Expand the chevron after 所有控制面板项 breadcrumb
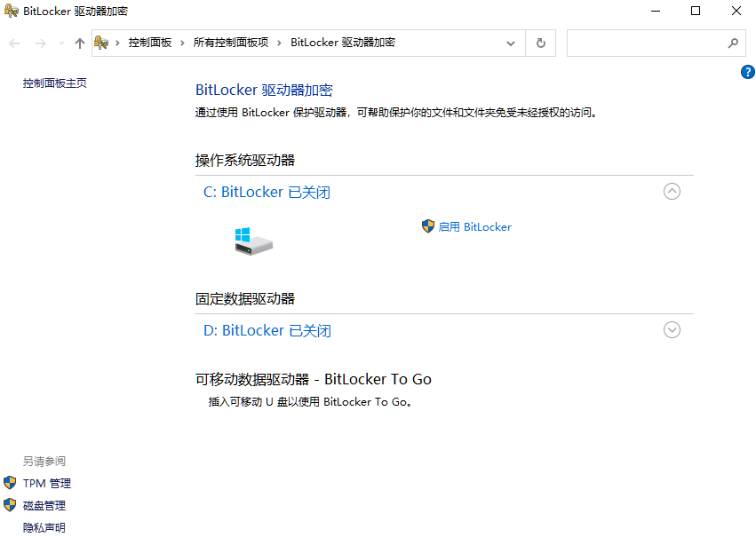The width and height of the screenshot is (756, 553). [279, 43]
